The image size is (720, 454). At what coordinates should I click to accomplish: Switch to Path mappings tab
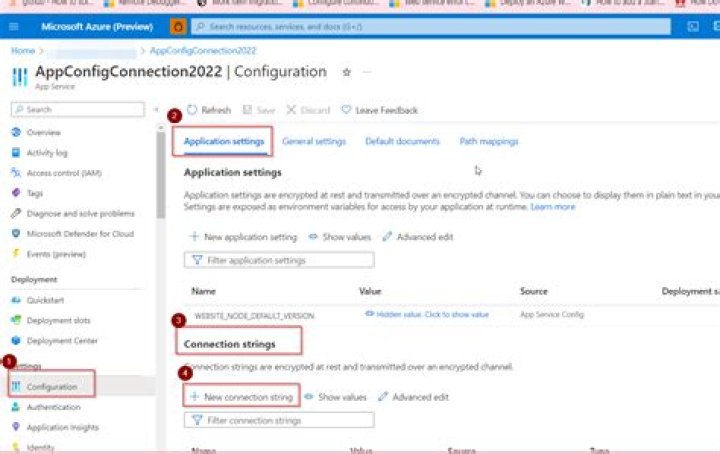tap(489, 141)
